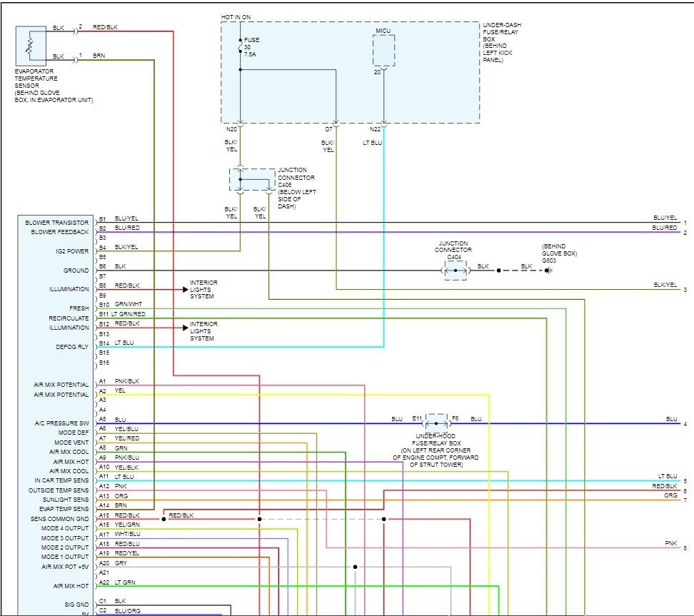The height and width of the screenshot is (616, 694).
Task: Select the SUNLIGHT SENS pin label
Action: coord(62,500)
